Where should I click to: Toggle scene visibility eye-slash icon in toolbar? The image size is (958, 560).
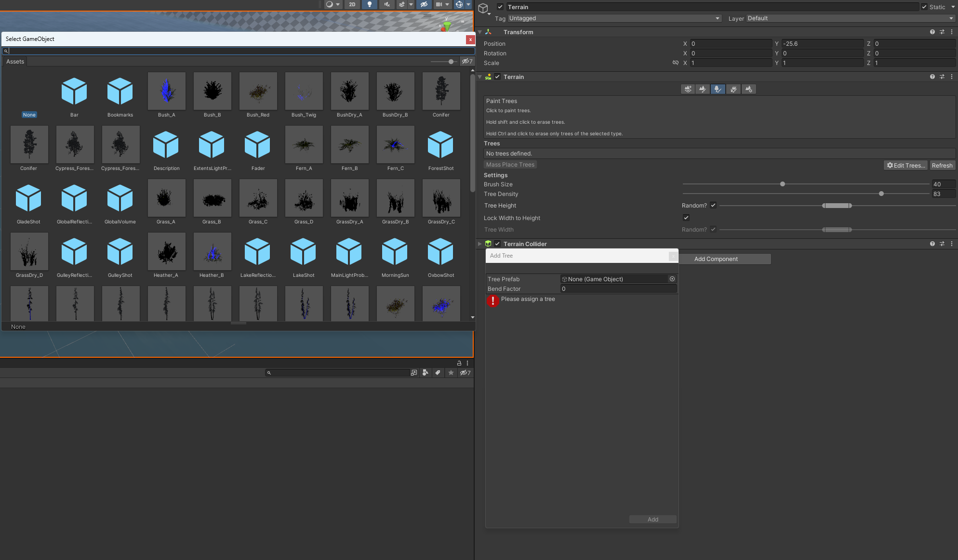pyautogui.click(x=424, y=4)
